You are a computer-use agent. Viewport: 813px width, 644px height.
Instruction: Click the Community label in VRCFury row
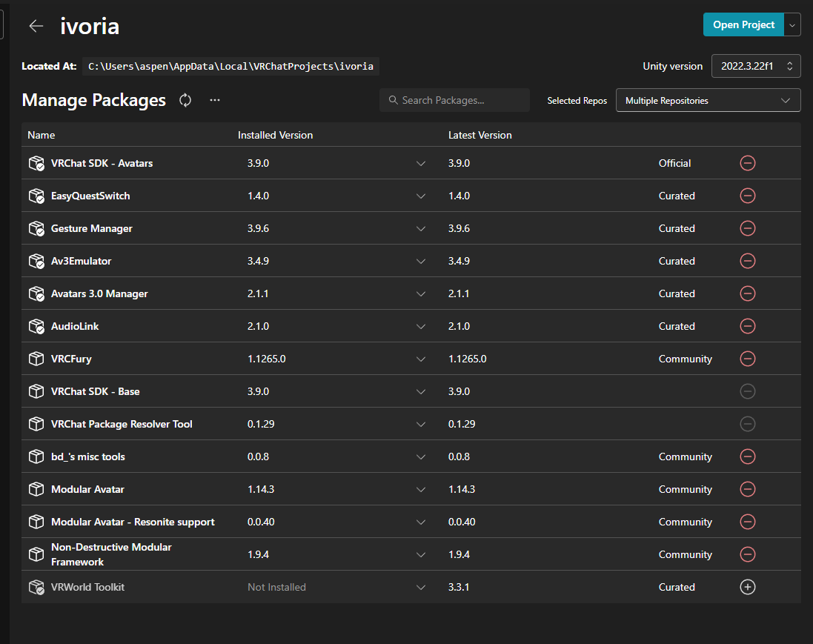[685, 359]
